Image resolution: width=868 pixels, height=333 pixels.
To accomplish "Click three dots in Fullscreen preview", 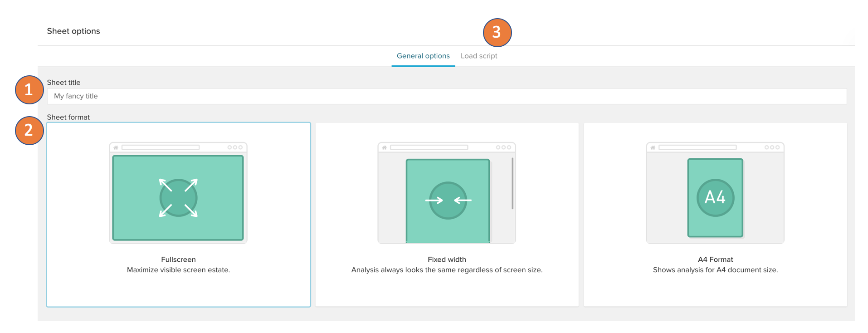I will point(235,147).
